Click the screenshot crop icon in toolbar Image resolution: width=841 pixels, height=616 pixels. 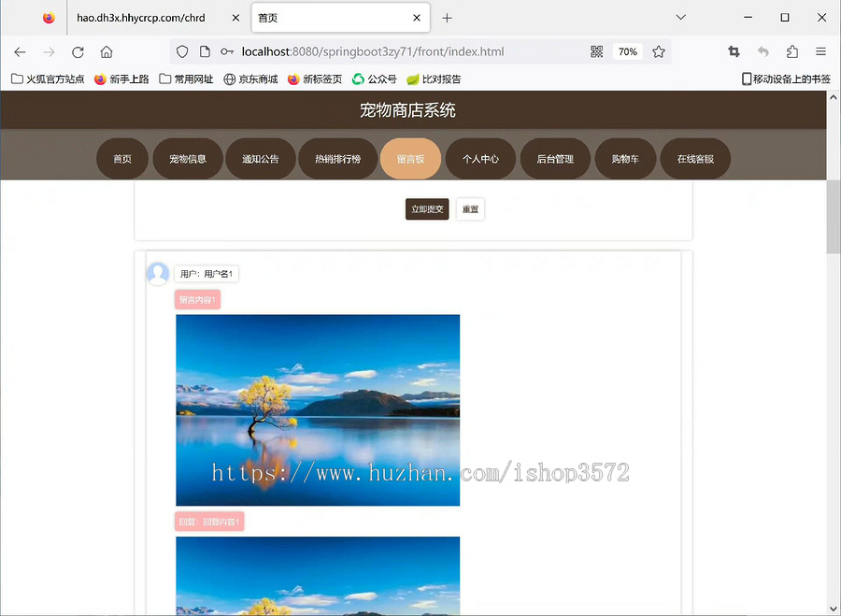pos(734,51)
